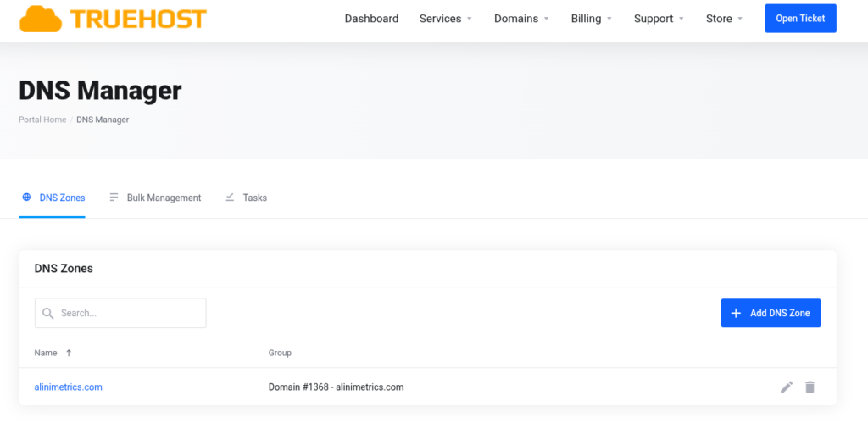Toggle Name column sort arrow

pos(69,353)
